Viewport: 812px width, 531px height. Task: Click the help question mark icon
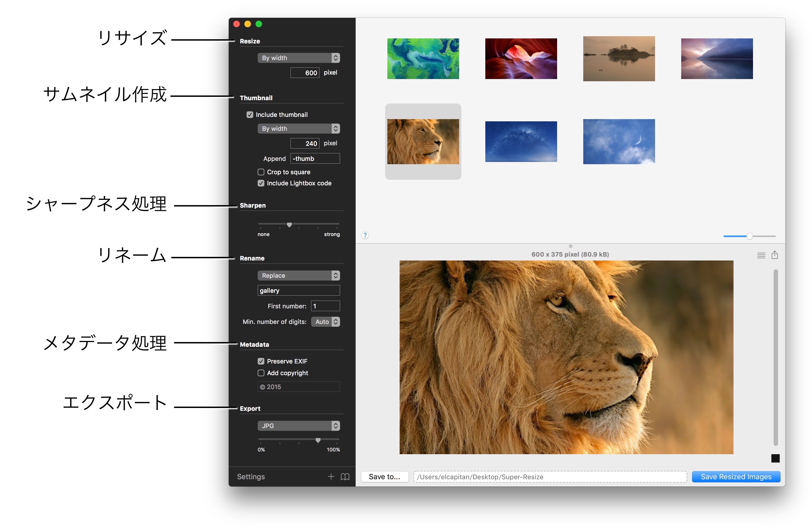click(365, 235)
